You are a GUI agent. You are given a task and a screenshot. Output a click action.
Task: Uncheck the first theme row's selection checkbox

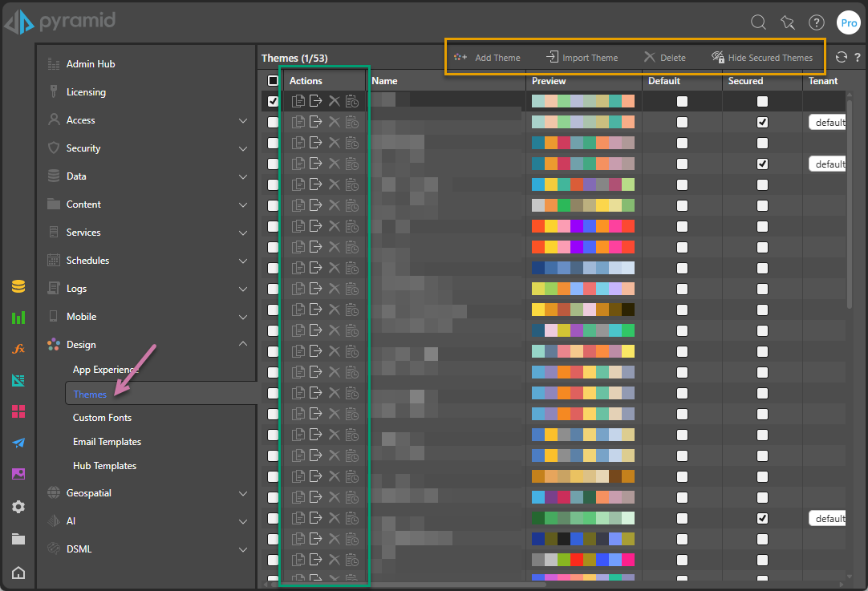pyautogui.click(x=273, y=101)
